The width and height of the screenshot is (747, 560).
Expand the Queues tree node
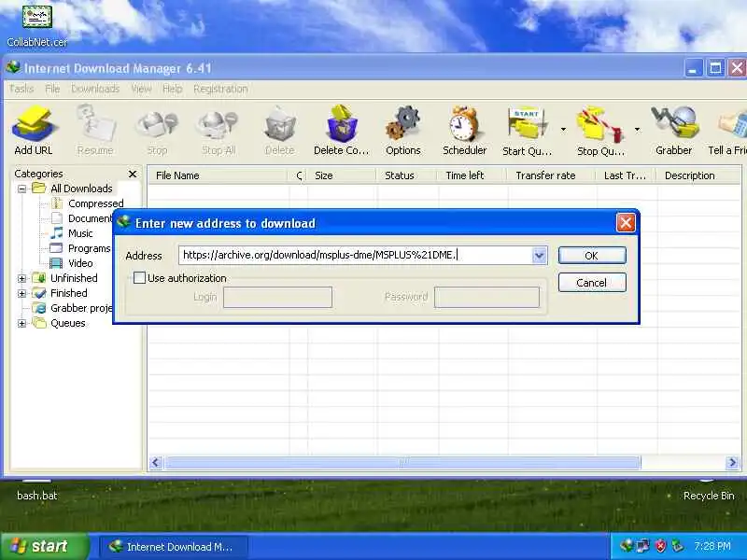[21, 323]
